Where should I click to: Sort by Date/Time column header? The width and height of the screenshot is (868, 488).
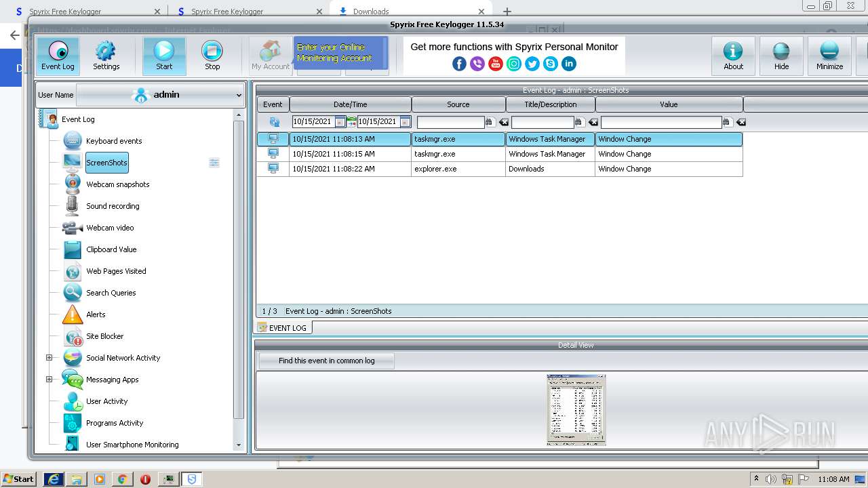click(x=351, y=104)
